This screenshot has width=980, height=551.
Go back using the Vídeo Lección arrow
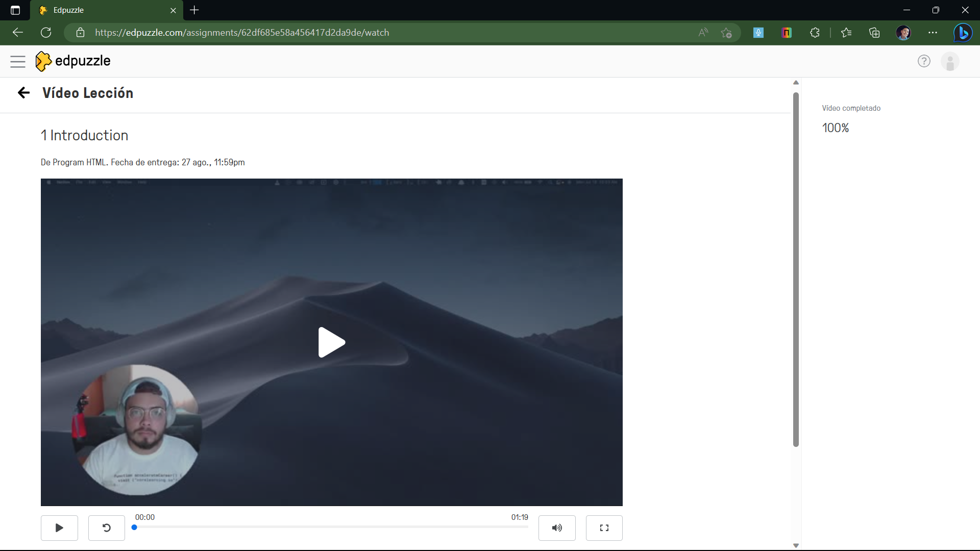pos(23,93)
